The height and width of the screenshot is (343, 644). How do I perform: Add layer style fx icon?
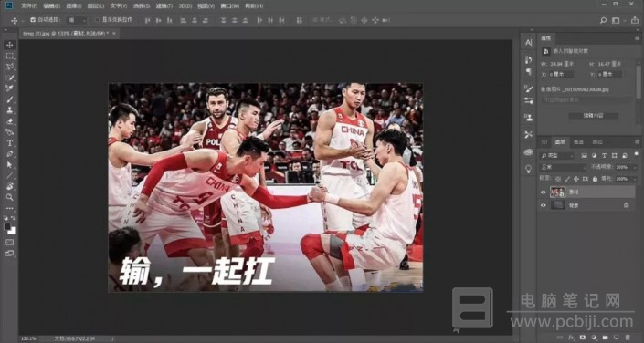click(571, 337)
